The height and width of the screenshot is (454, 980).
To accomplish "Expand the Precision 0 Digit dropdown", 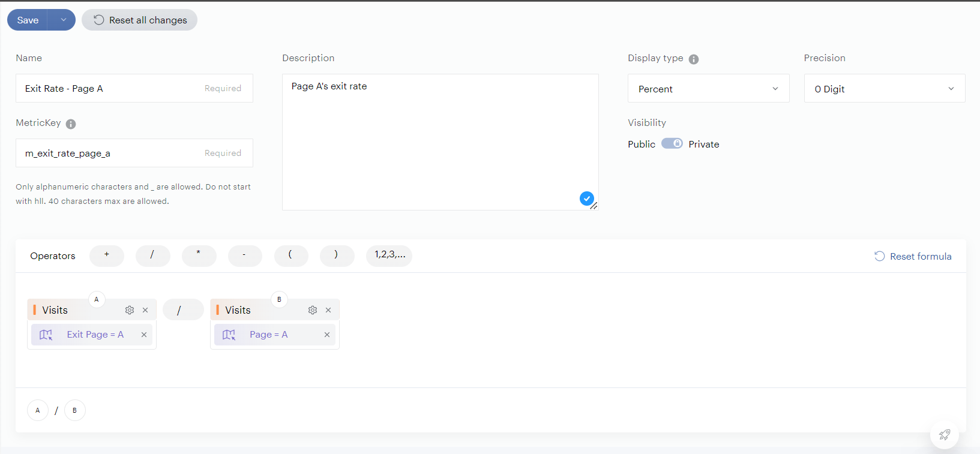I will point(884,89).
